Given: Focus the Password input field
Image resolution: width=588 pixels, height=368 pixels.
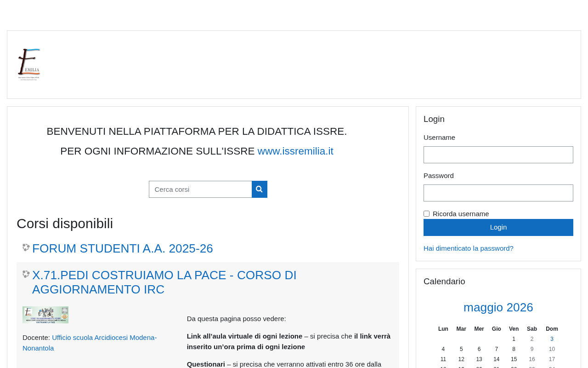Looking at the screenshot, I should click(x=498, y=193).
